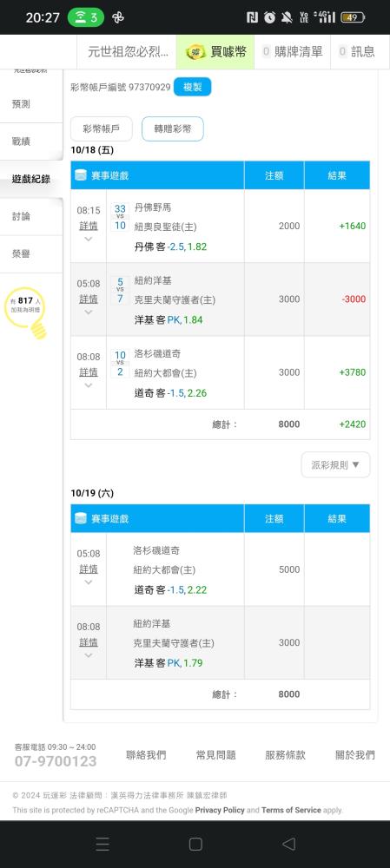This screenshot has height=868, width=390.
Task: Open the 彩幣帳戶 button
Action: [x=102, y=129]
